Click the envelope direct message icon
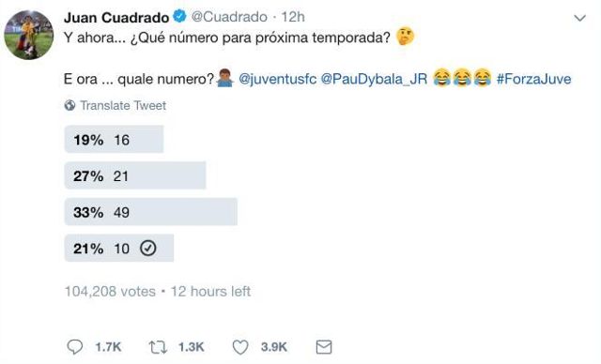The image size is (601, 364). [324, 347]
